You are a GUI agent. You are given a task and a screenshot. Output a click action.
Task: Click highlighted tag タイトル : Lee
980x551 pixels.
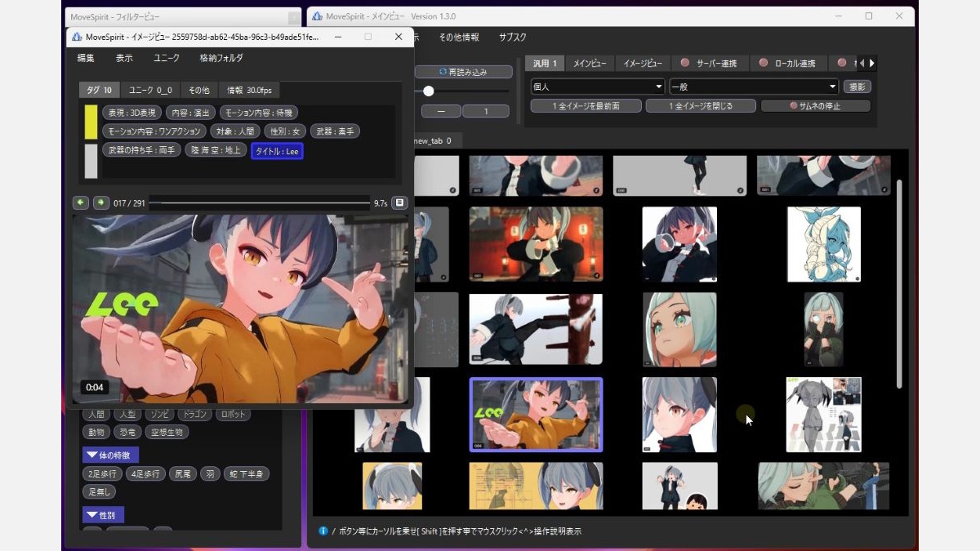click(x=277, y=151)
